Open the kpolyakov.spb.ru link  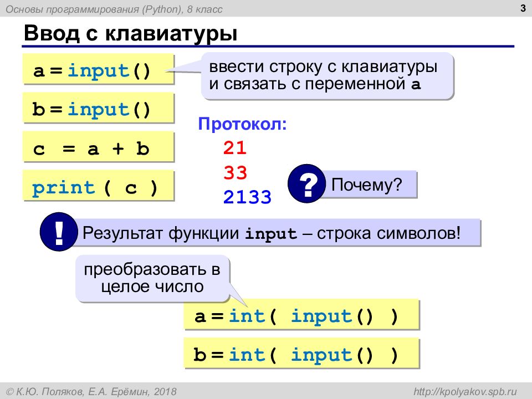[465, 392]
